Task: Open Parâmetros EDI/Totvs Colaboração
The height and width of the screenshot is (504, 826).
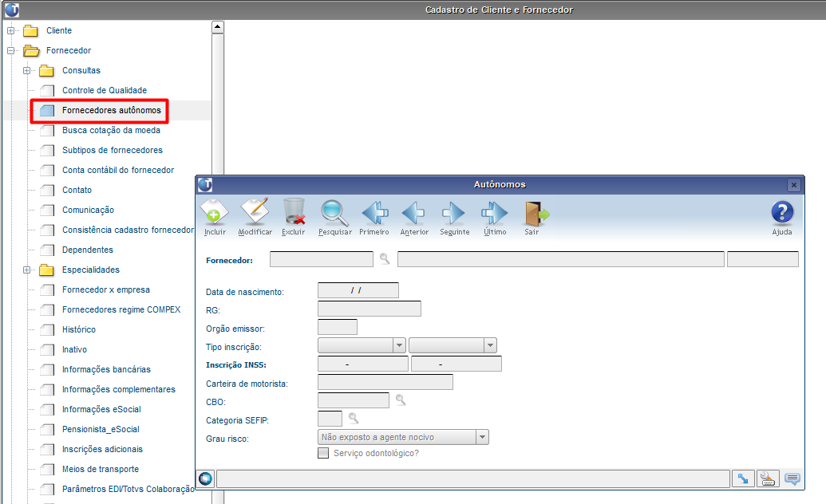Action: [128, 490]
